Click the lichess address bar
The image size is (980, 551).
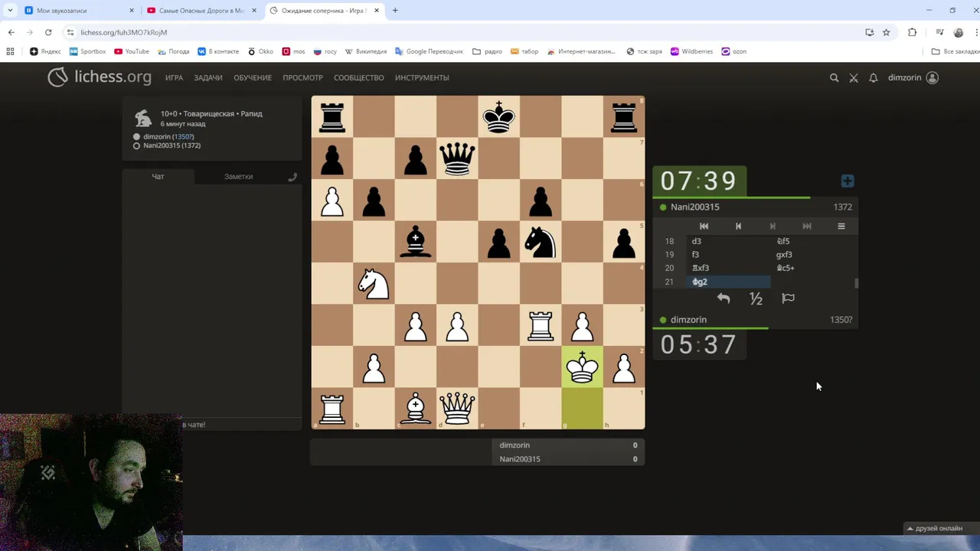[459, 32]
